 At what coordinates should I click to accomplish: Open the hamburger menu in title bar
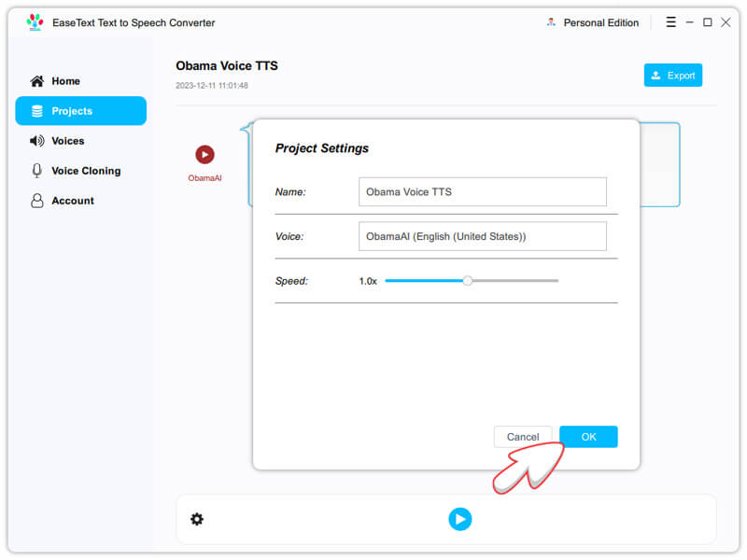[671, 22]
